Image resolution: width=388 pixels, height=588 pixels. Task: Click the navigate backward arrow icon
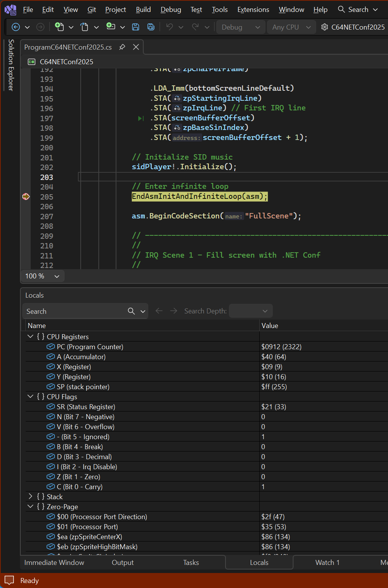tap(15, 27)
